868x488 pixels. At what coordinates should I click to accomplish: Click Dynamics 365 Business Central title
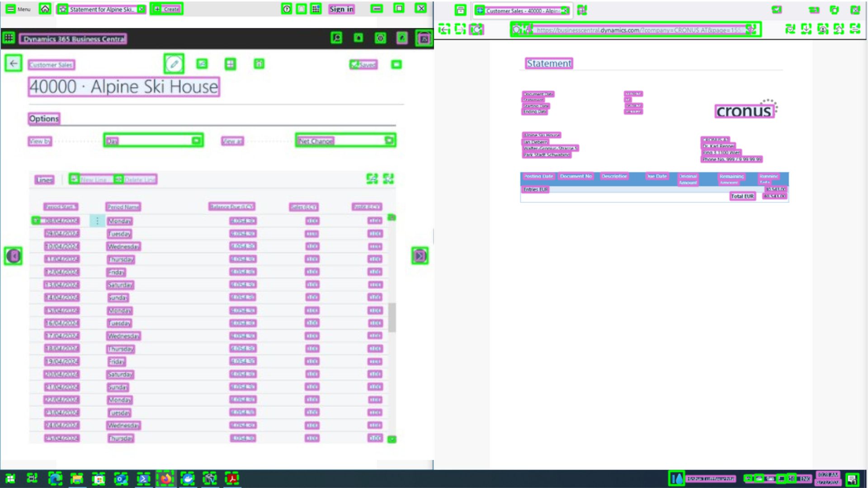(x=73, y=39)
